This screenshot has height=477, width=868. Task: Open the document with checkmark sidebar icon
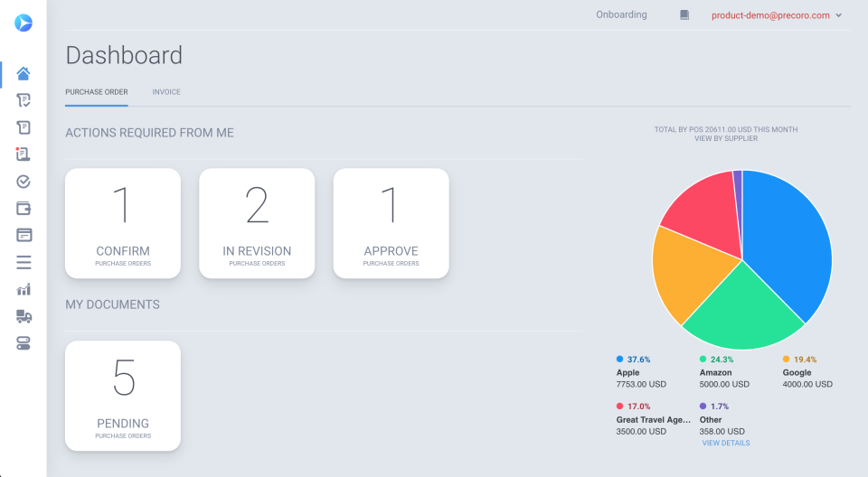24,100
